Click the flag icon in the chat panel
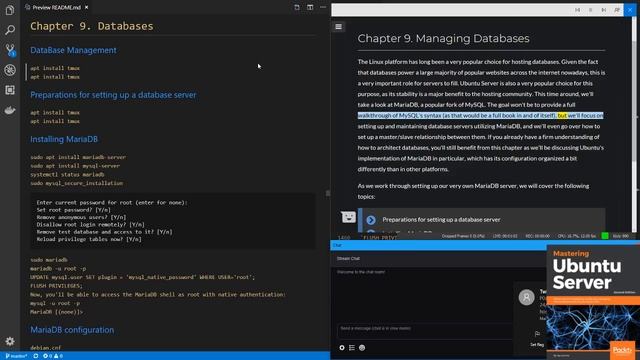The height and width of the screenshot is (360, 640). (537, 334)
